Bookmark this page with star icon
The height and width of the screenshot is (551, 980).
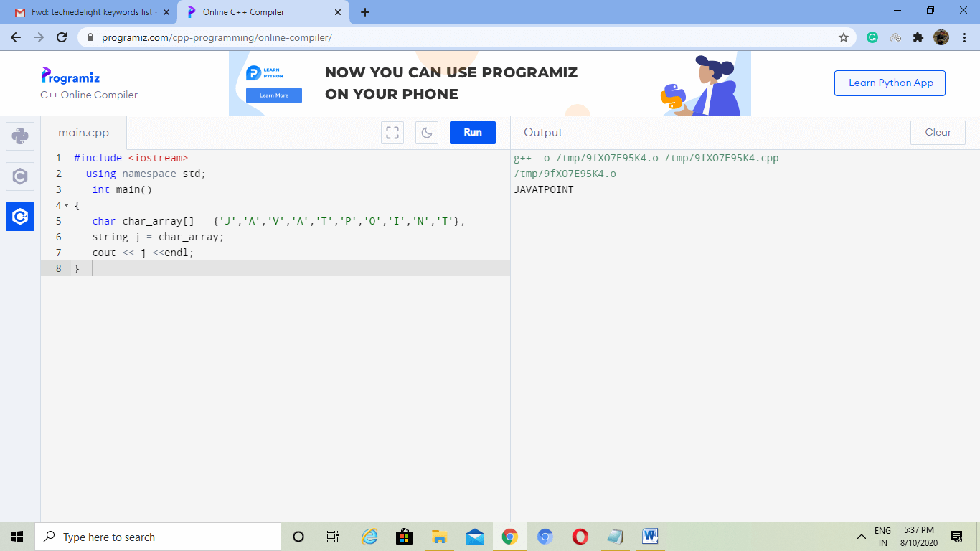pyautogui.click(x=844, y=37)
